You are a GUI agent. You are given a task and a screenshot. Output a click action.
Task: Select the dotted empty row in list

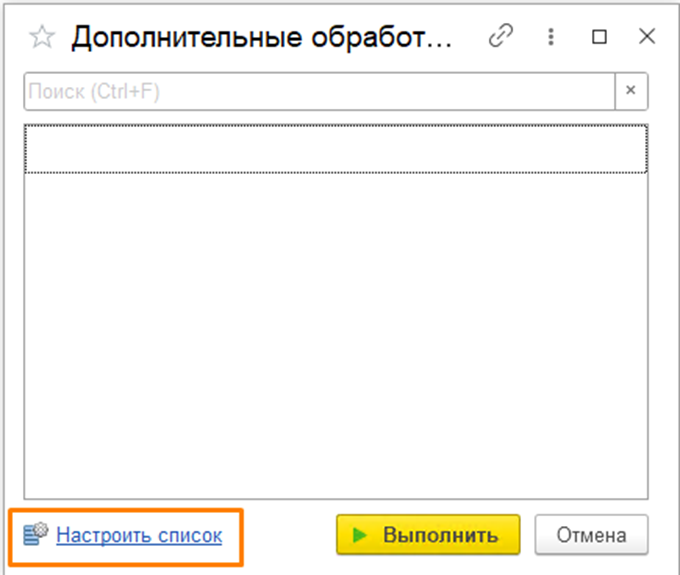(x=335, y=149)
